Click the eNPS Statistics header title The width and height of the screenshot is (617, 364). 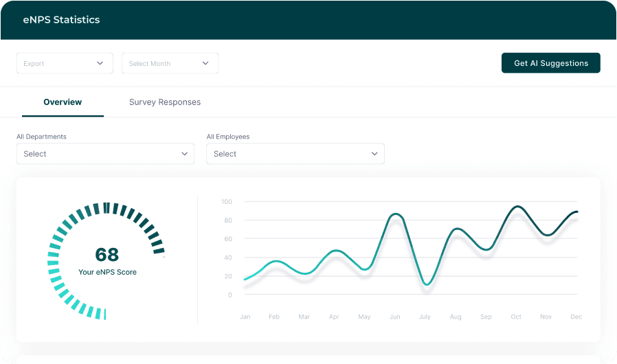[61, 20]
